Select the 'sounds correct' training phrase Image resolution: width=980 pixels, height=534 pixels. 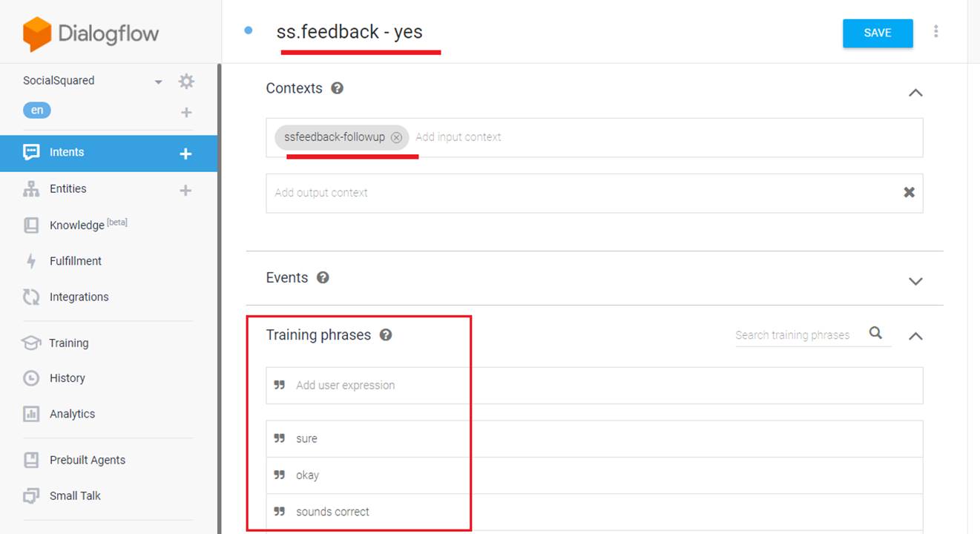click(332, 512)
